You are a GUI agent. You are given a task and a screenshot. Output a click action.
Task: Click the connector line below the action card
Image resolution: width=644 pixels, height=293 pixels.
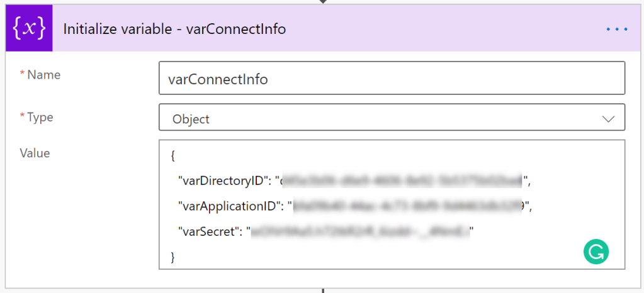click(323, 290)
